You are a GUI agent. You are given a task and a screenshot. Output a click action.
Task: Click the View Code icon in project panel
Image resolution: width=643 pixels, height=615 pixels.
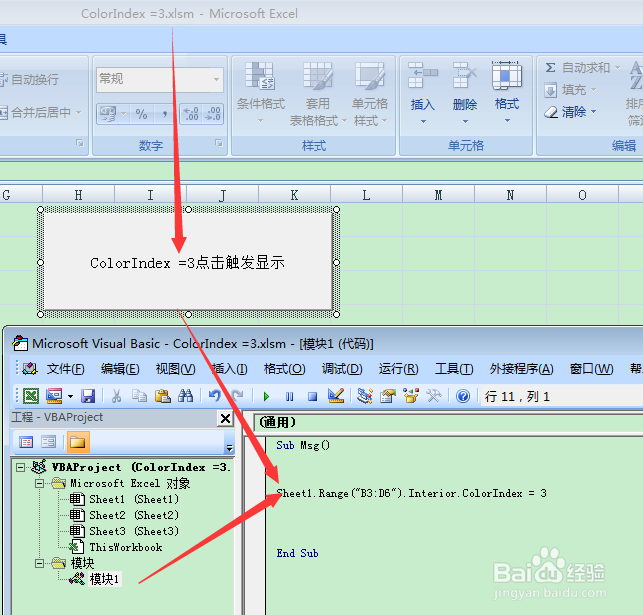point(26,442)
